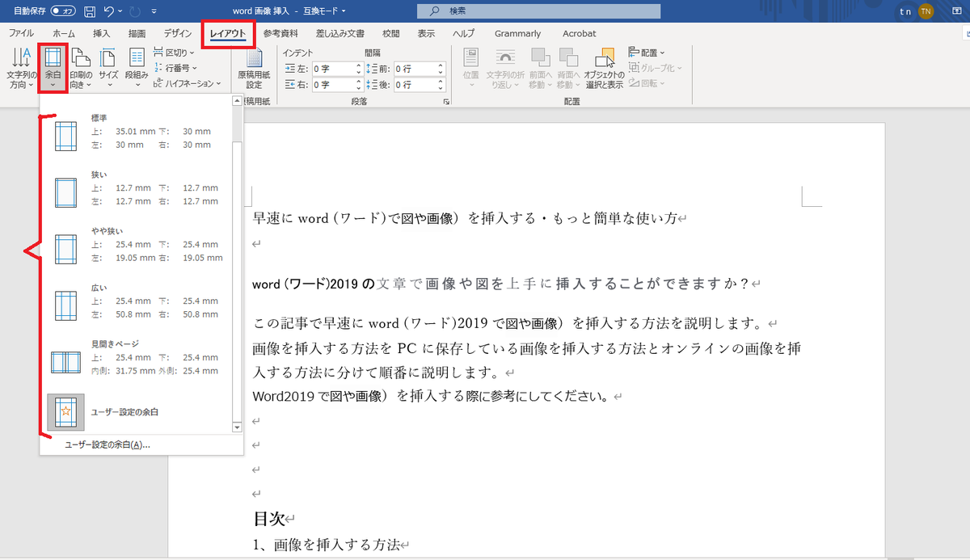Open the Grammarly tab
Screen dimensions: 970x560
click(517, 34)
